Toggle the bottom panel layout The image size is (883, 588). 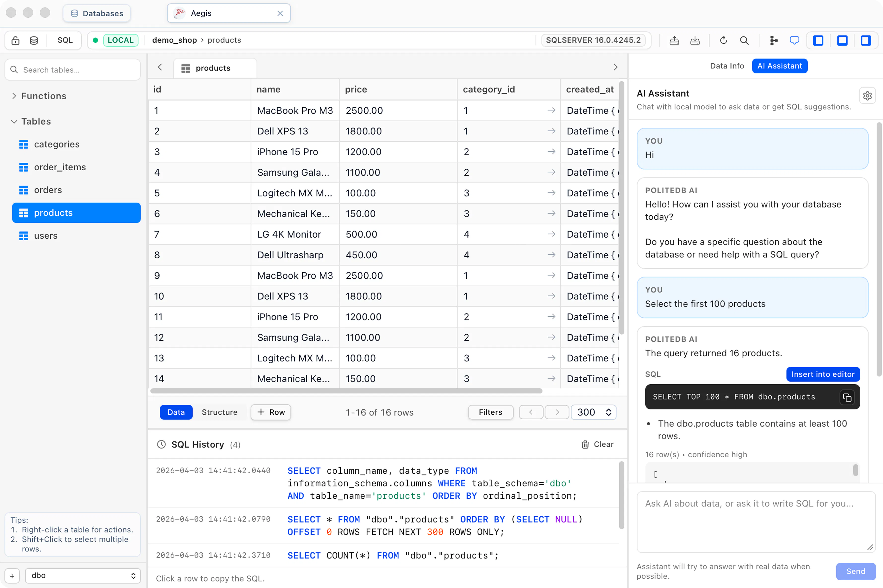842,40
